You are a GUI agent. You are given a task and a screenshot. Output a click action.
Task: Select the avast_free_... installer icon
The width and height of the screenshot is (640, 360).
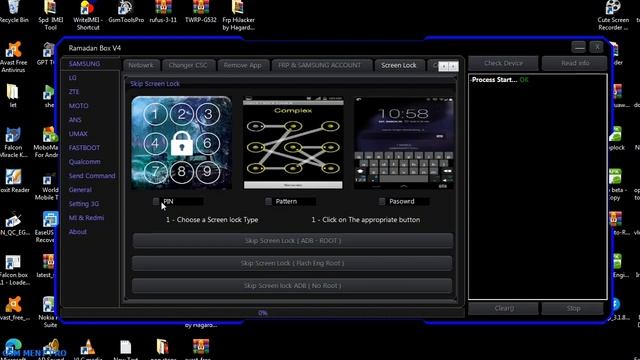point(14,309)
